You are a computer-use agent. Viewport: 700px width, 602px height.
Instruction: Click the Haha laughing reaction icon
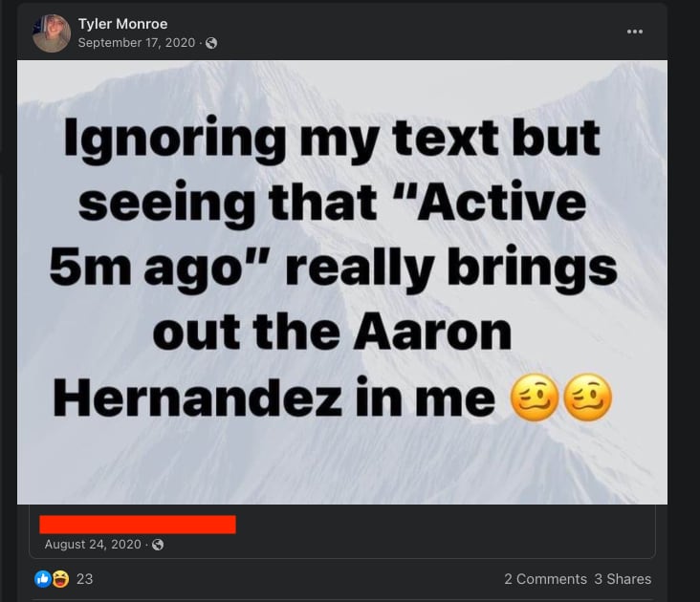60,579
